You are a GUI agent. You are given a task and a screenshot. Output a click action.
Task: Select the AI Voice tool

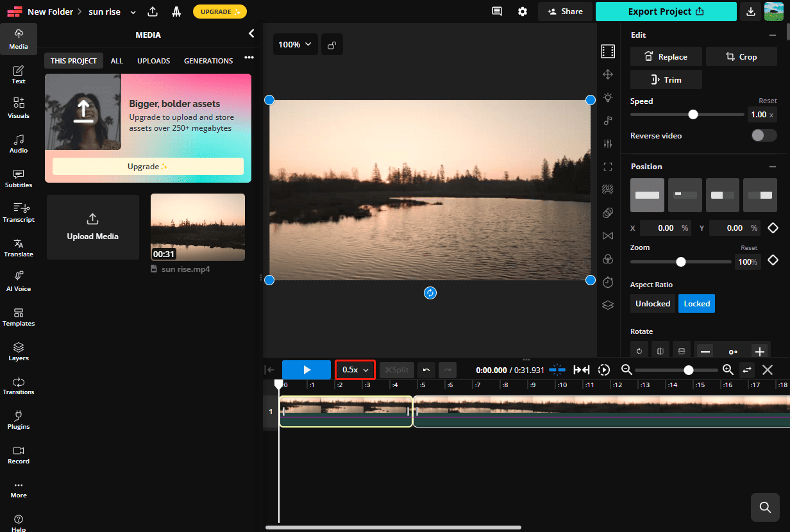18,282
